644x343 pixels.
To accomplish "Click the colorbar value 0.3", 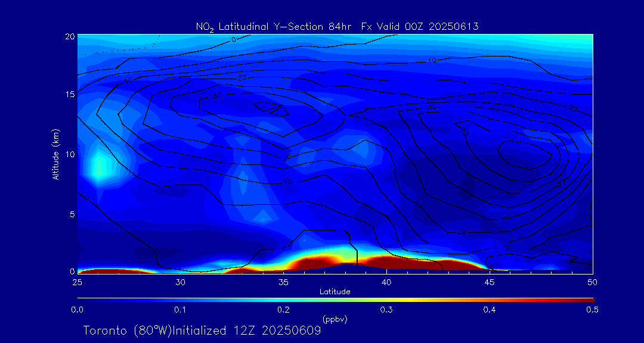I will (386, 310).
